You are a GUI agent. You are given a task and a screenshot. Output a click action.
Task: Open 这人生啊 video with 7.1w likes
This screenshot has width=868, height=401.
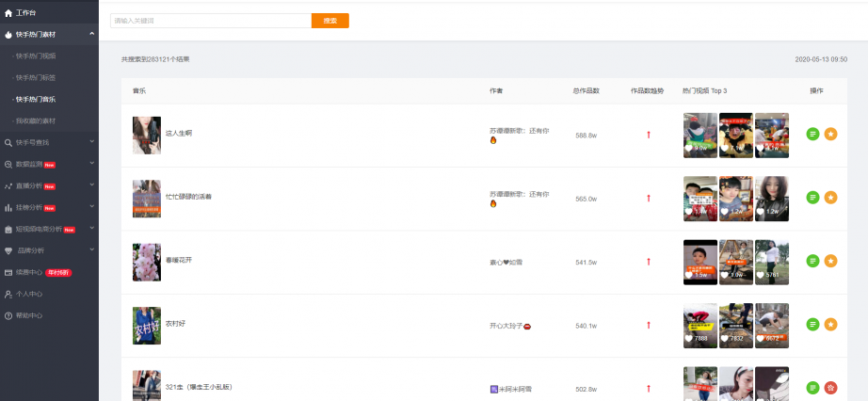(736, 136)
